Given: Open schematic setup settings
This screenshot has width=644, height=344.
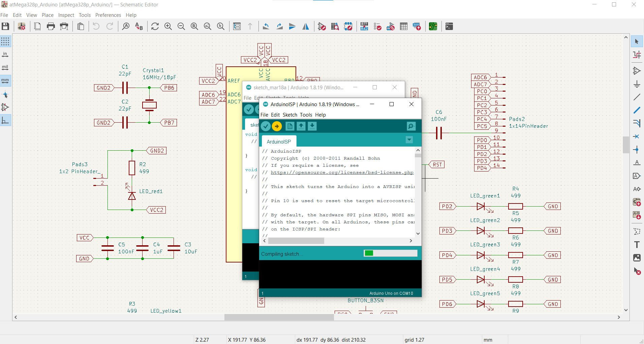Looking at the screenshot, I should coord(22,26).
